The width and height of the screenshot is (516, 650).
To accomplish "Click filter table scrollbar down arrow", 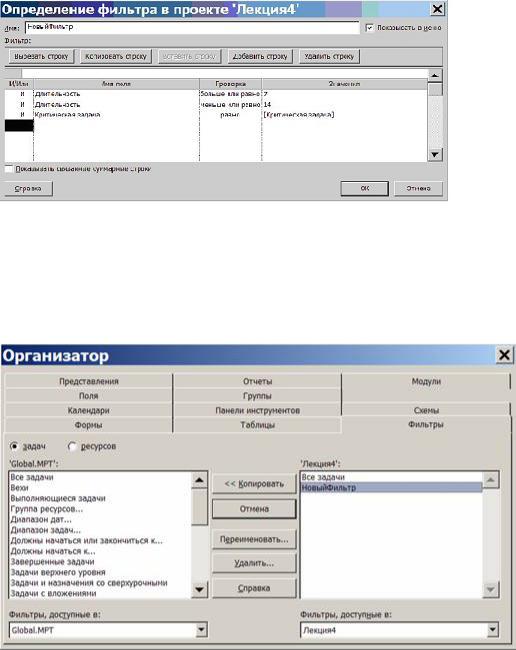I will [x=434, y=155].
